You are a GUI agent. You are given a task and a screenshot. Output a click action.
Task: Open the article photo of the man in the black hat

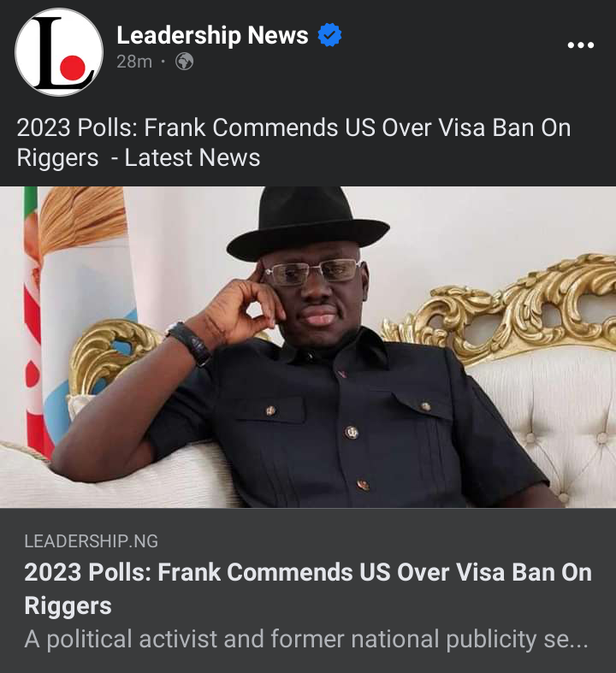(x=308, y=347)
